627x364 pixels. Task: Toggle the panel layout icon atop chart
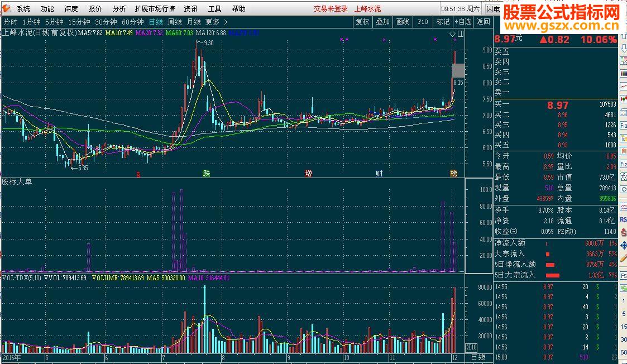[461, 33]
